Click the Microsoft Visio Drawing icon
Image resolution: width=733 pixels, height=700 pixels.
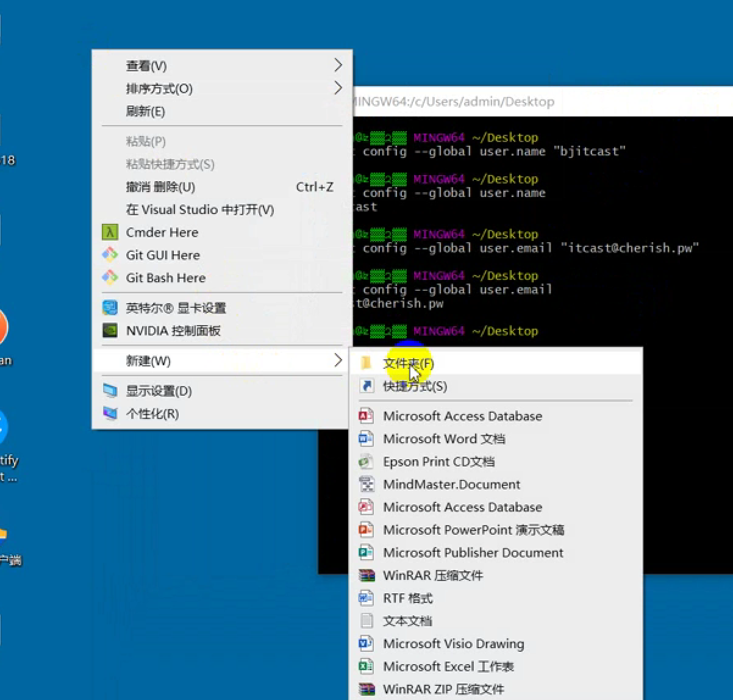tap(366, 643)
